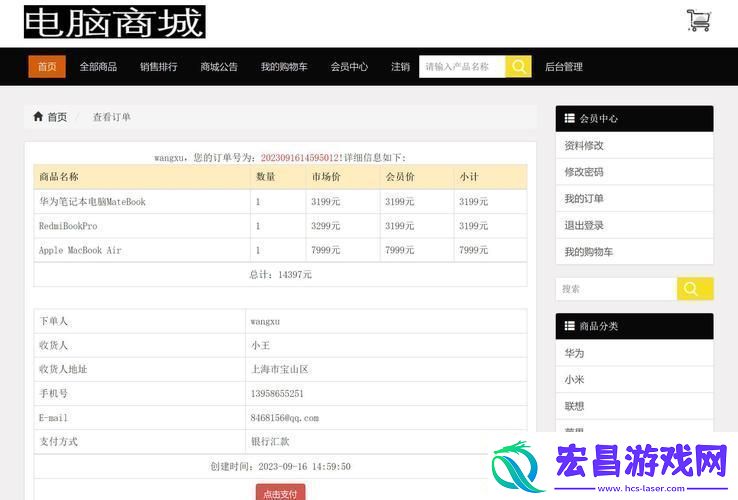This screenshot has width=738, height=500.
Task: Open 修改密码 in member sidebar
Action: tap(634, 172)
